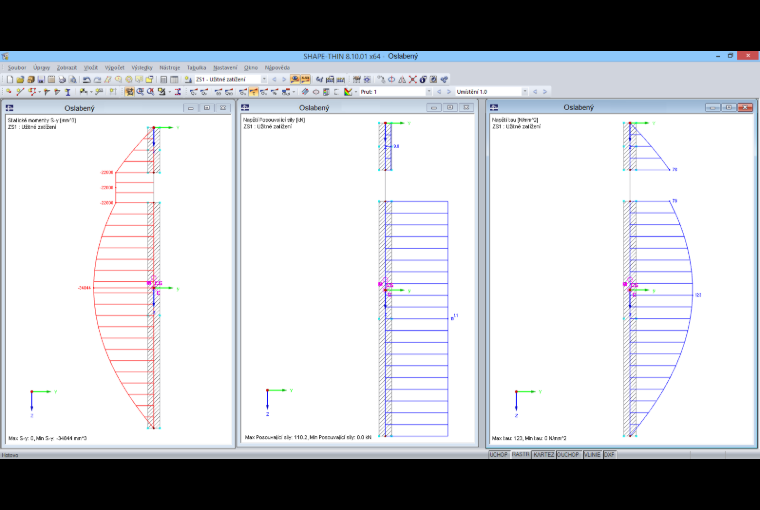760x510 pixels.
Task: Select previous member arrow beside Prut 1
Action: tap(439, 92)
